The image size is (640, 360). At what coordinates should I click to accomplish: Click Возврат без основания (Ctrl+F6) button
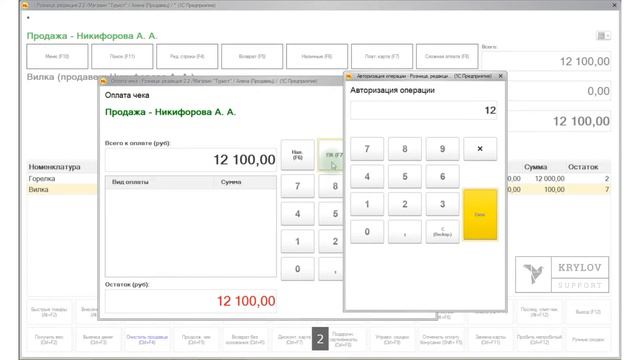click(245, 340)
